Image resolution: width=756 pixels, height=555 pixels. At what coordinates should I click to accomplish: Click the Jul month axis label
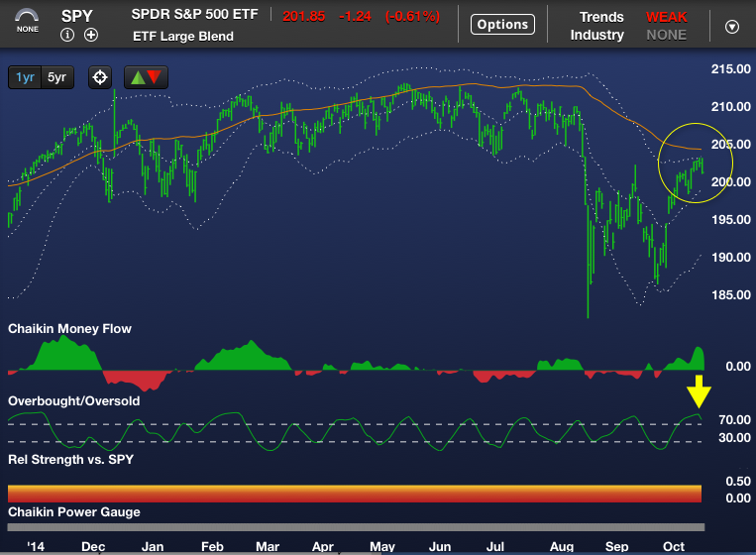pyautogui.click(x=494, y=547)
